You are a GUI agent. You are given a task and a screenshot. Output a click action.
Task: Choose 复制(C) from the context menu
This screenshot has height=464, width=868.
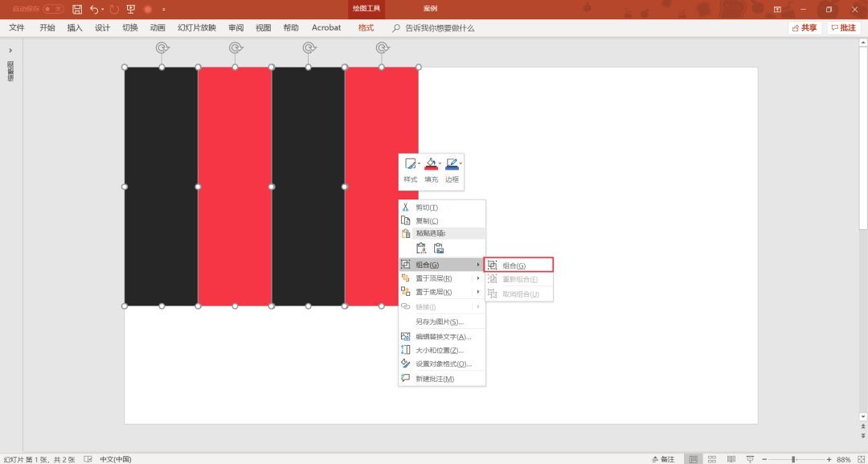point(442,220)
